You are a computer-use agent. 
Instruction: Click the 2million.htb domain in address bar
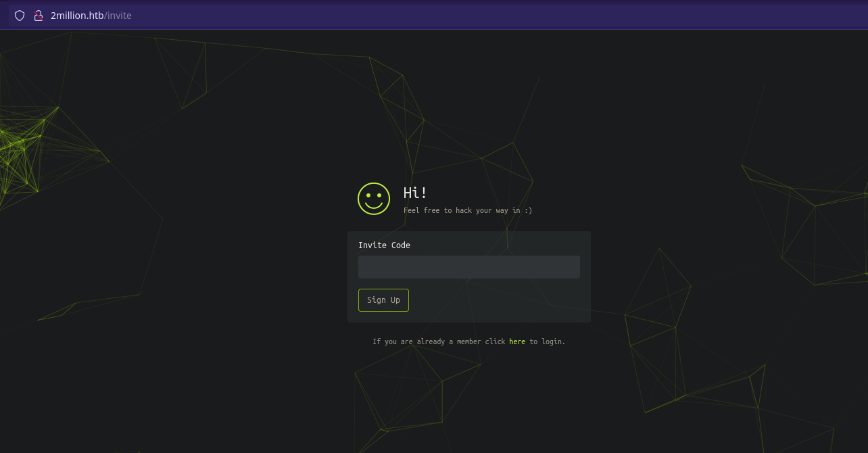tap(76, 16)
